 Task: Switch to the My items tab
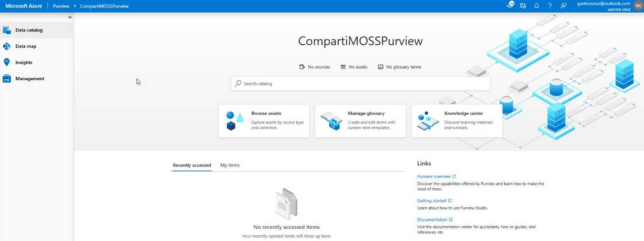[x=230, y=165]
